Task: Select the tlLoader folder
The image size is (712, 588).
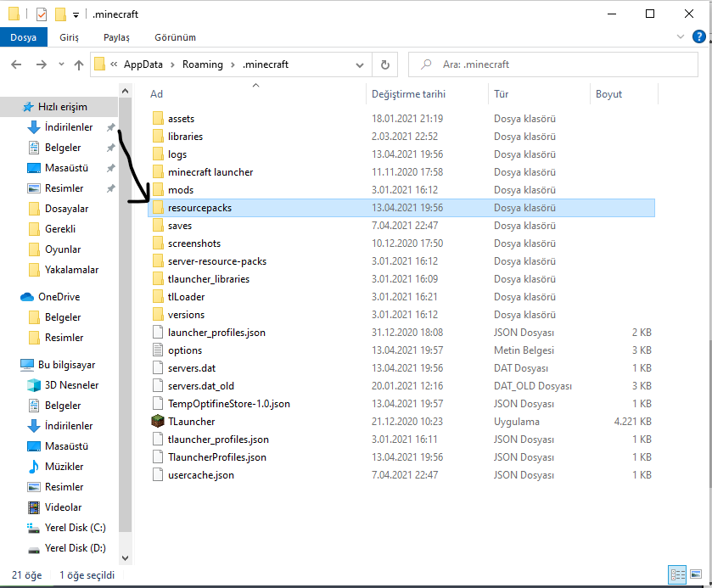Action: 186,297
